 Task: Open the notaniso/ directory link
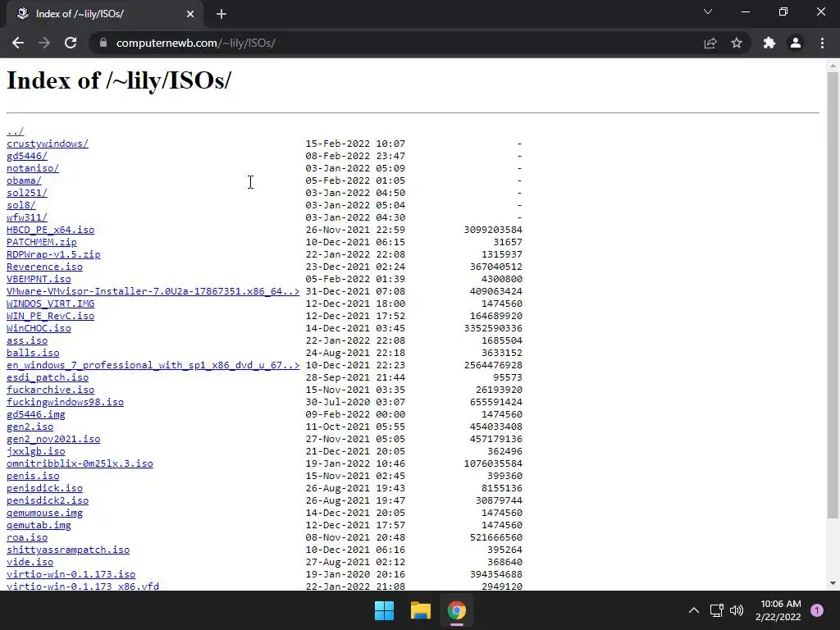(x=33, y=168)
